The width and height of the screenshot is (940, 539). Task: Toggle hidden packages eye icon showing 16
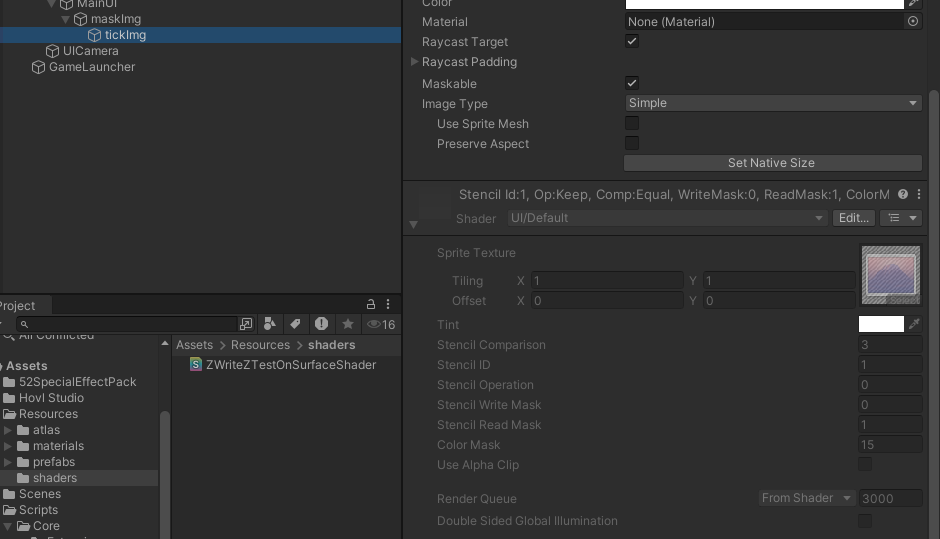(x=381, y=324)
